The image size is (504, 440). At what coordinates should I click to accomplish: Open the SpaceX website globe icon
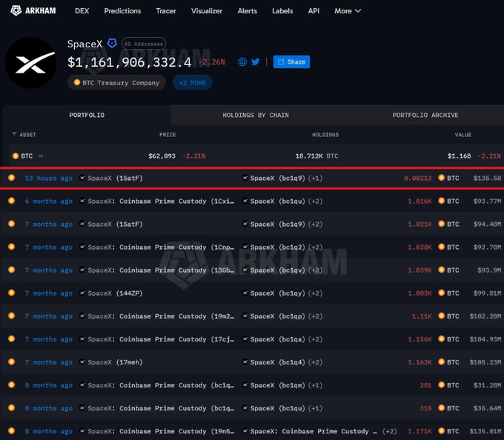coord(242,61)
